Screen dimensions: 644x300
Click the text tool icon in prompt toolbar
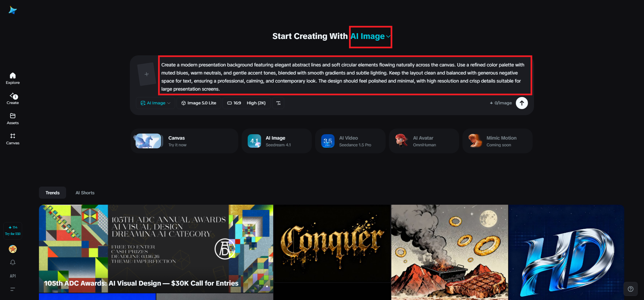coord(279,103)
